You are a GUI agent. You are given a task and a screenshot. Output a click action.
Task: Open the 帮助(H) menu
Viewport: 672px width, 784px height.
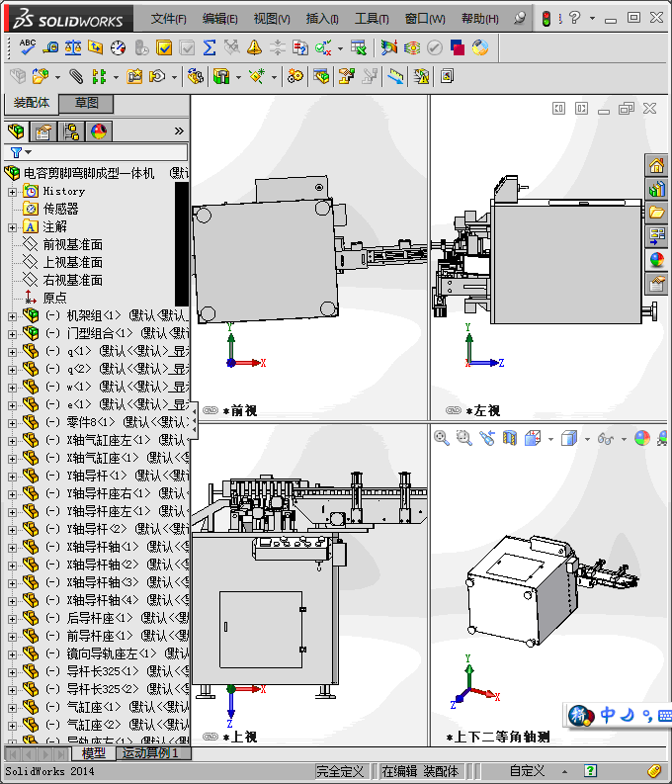[x=479, y=19]
